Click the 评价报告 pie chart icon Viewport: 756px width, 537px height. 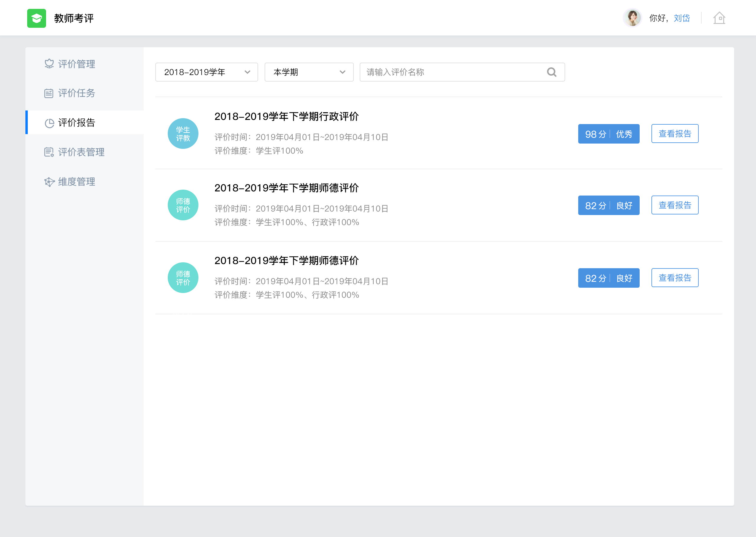click(49, 123)
